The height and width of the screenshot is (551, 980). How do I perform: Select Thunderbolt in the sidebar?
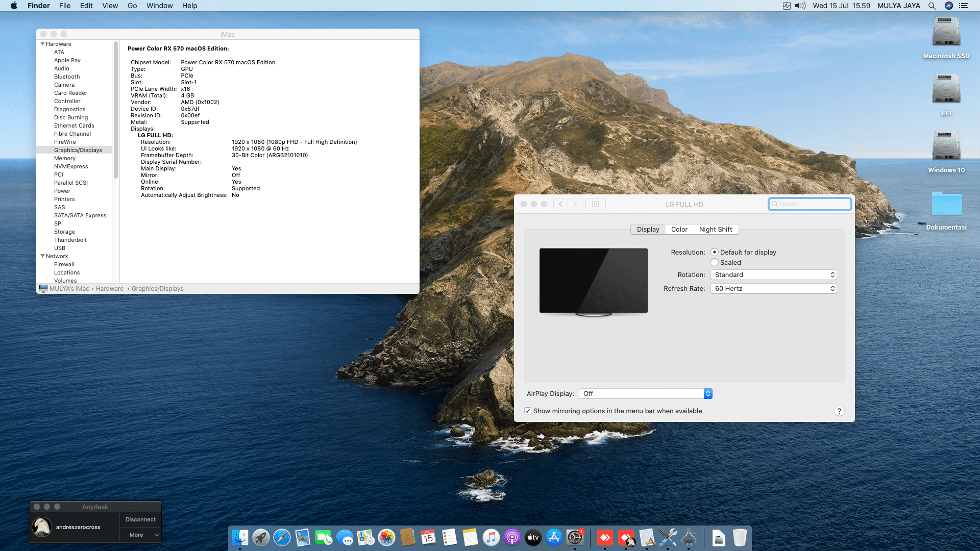[70, 240]
